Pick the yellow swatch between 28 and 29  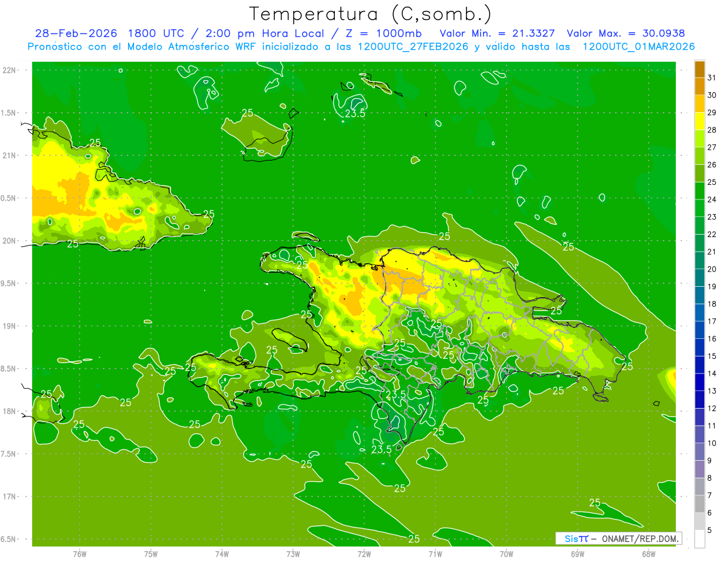coord(699,121)
